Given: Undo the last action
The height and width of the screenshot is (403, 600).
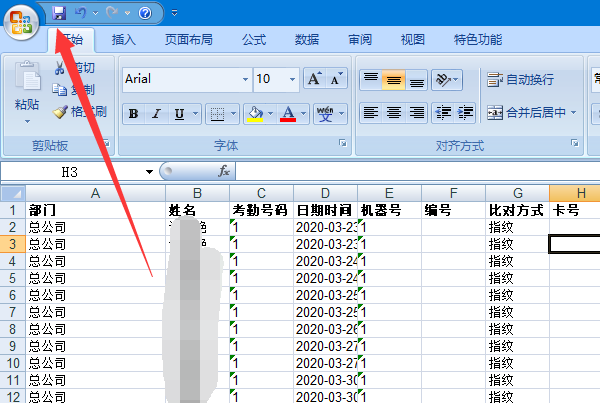Looking at the screenshot, I should pos(81,13).
